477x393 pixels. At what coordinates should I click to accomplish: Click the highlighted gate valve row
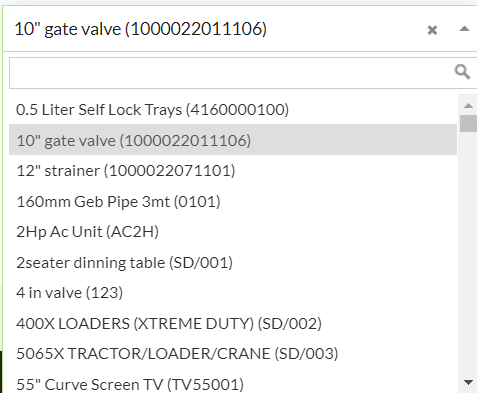coord(233,140)
